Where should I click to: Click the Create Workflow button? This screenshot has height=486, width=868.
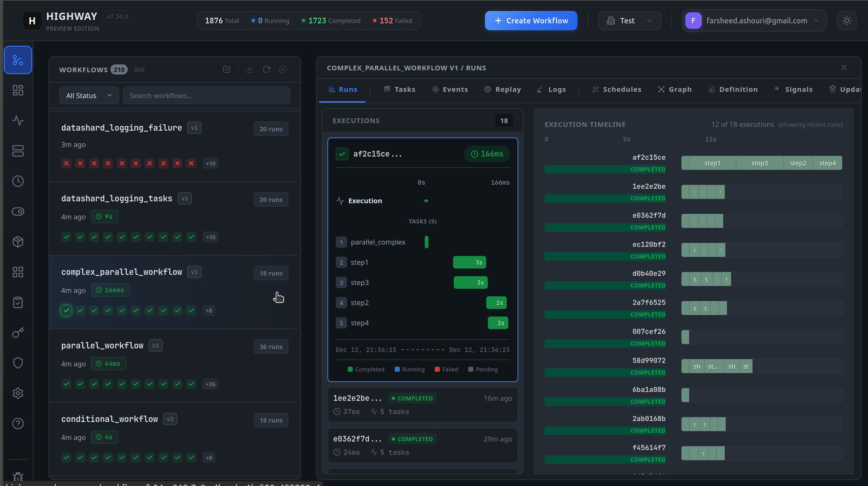coord(530,21)
